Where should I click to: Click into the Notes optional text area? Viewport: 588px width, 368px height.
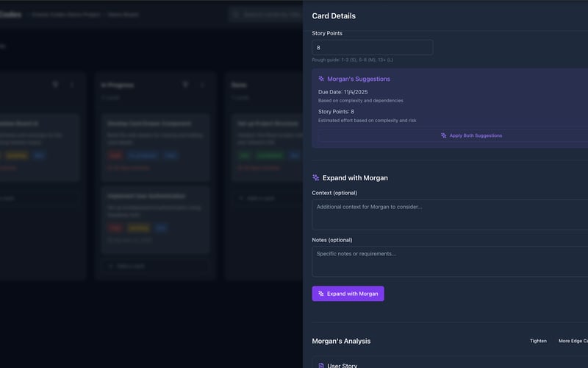pyautogui.click(x=450, y=261)
